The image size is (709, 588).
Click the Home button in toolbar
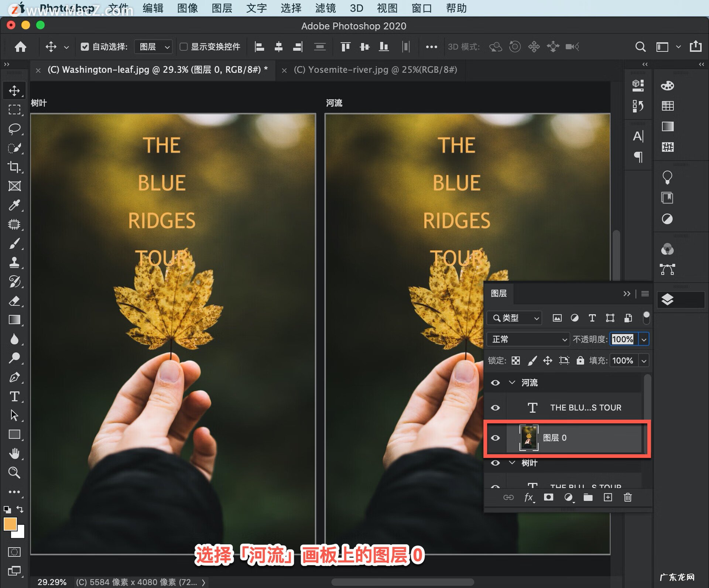pos(20,47)
